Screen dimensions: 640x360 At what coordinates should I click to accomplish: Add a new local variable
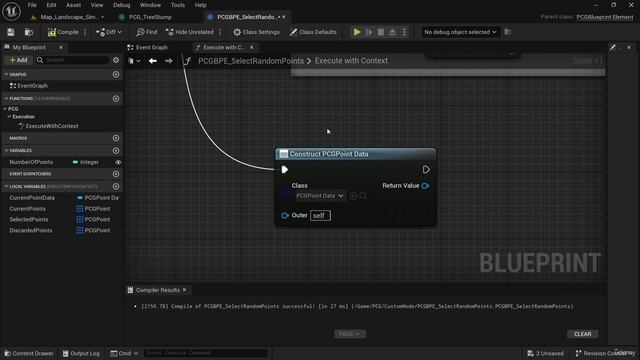pos(116,187)
